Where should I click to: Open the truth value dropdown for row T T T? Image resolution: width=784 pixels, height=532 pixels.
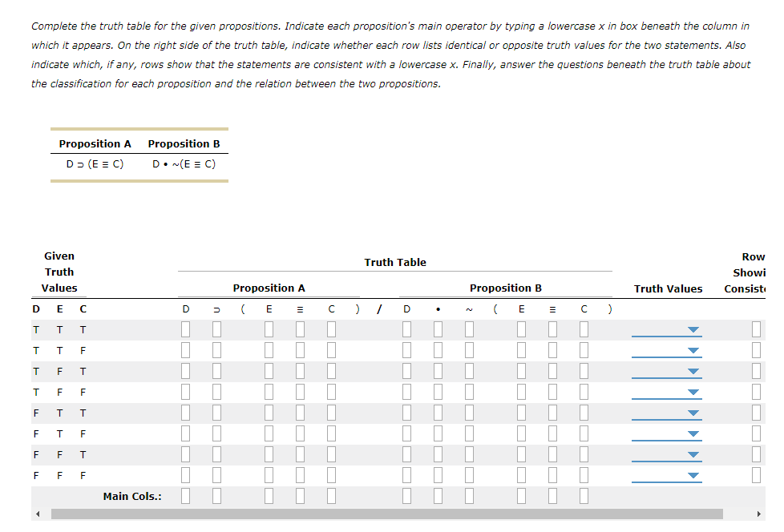point(691,329)
